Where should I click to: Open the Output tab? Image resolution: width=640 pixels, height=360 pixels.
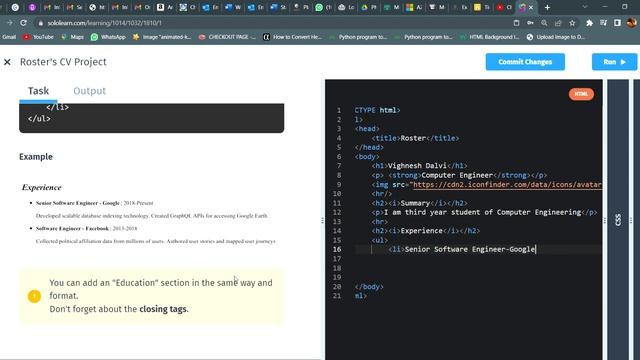pyautogui.click(x=89, y=91)
